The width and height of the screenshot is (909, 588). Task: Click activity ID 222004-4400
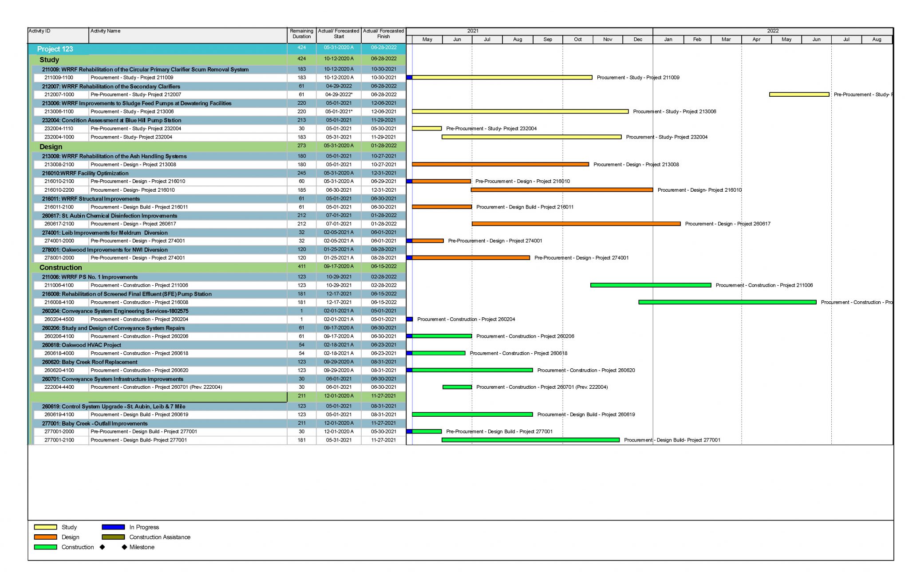point(59,387)
